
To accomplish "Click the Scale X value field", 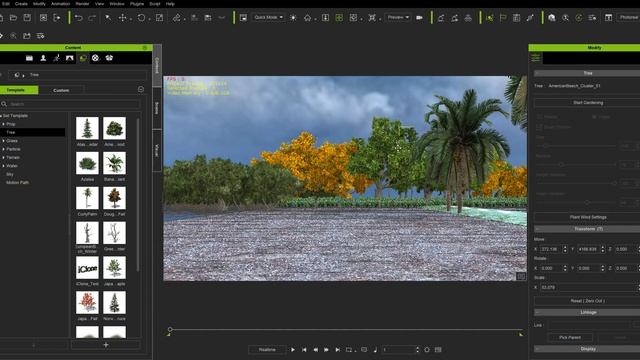I will (588, 287).
